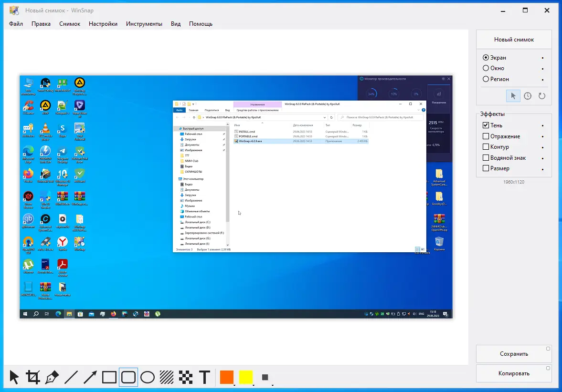562x392 pixels.
Task: Open the Инструменты menu
Action: (144, 23)
